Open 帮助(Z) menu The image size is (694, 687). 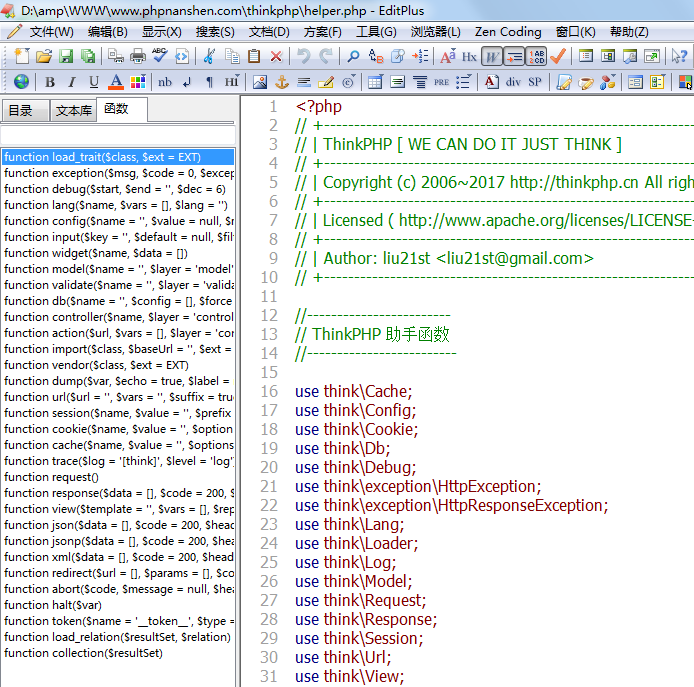[629, 32]
